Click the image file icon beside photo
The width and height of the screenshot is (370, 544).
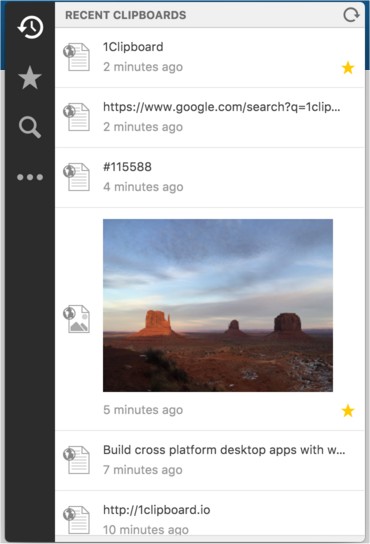coord(77,319)
